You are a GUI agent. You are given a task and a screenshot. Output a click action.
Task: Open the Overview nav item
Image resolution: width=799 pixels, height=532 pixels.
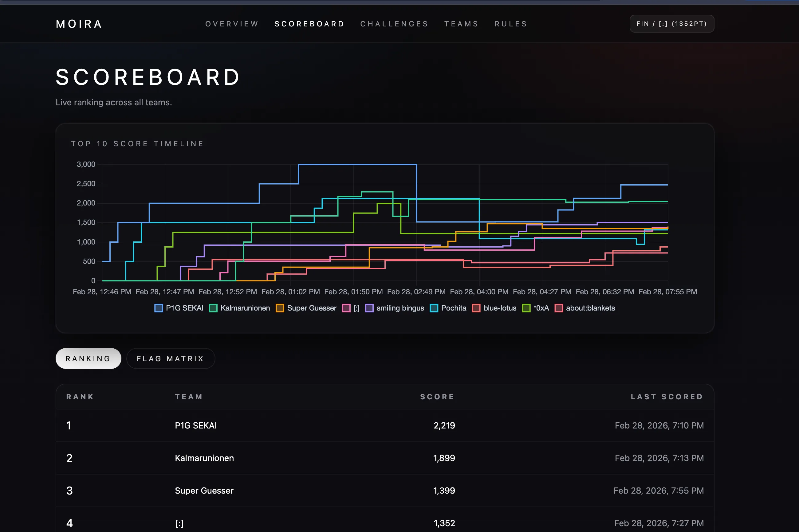click(x=232, y=24)
